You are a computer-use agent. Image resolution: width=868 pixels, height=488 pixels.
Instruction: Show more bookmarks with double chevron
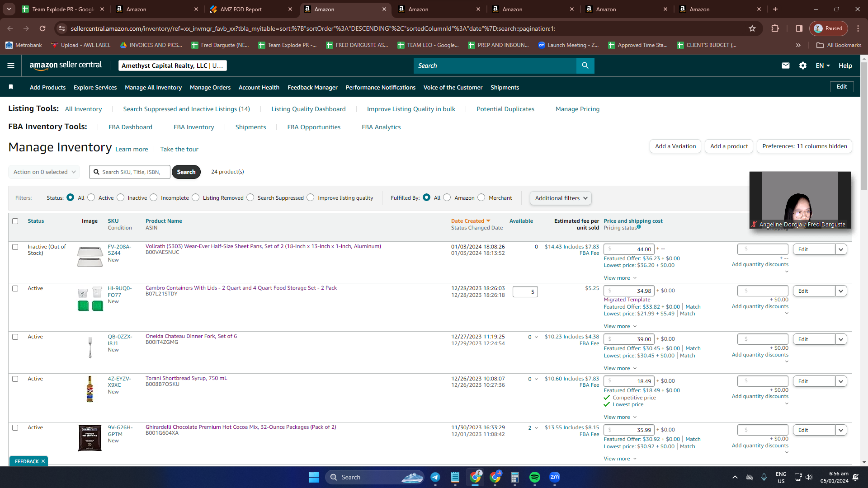(x=798, y=45)
